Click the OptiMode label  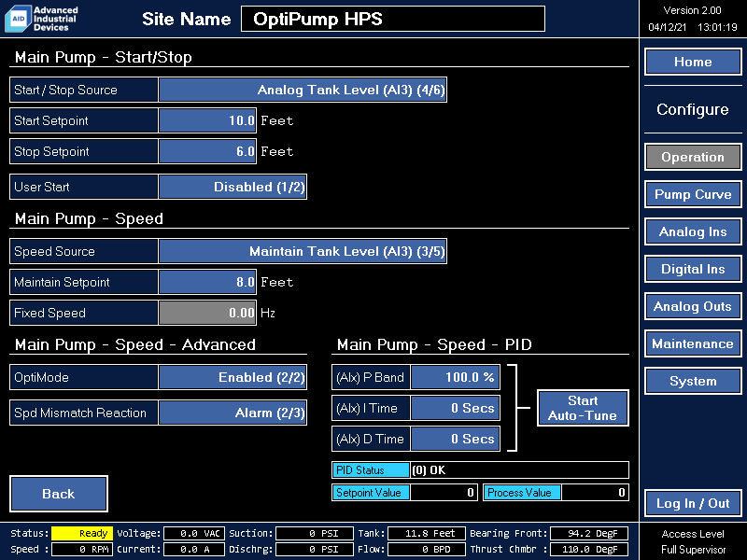point(41,377)
